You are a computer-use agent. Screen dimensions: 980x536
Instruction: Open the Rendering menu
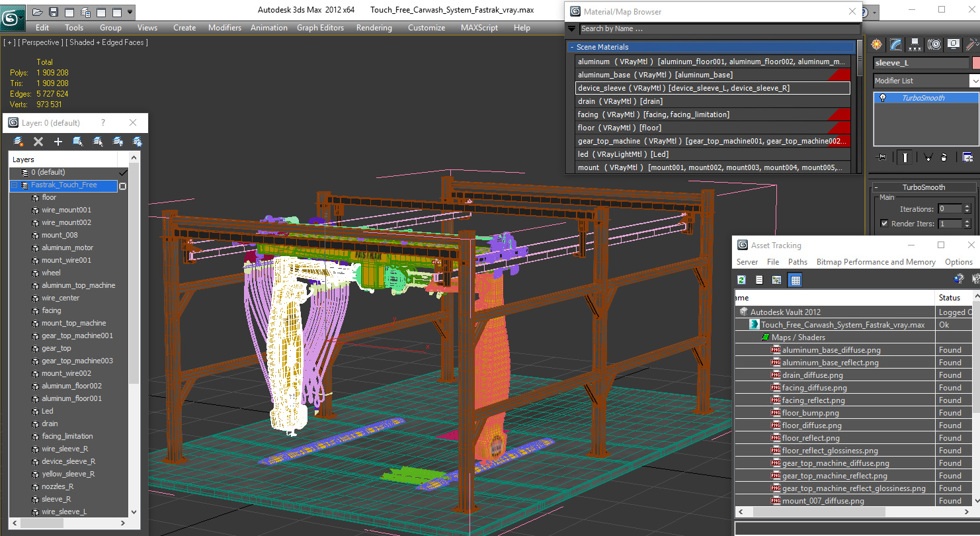pos(374,28)
